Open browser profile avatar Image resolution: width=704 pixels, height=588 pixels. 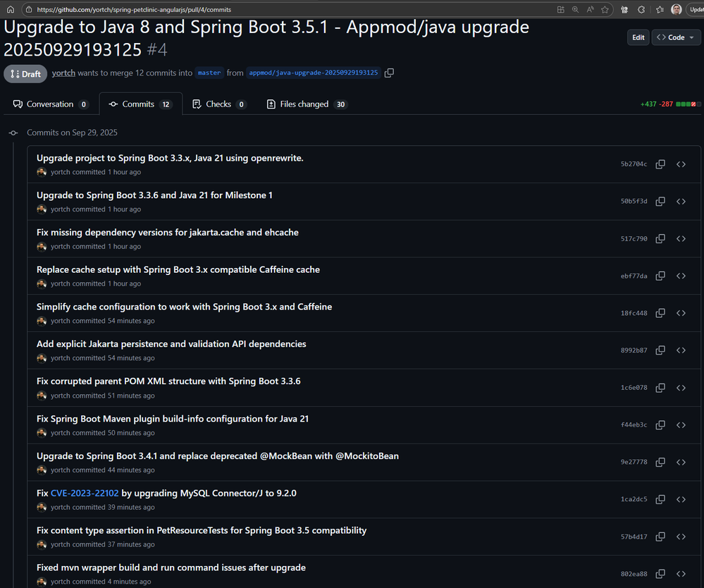click(676, 9)
